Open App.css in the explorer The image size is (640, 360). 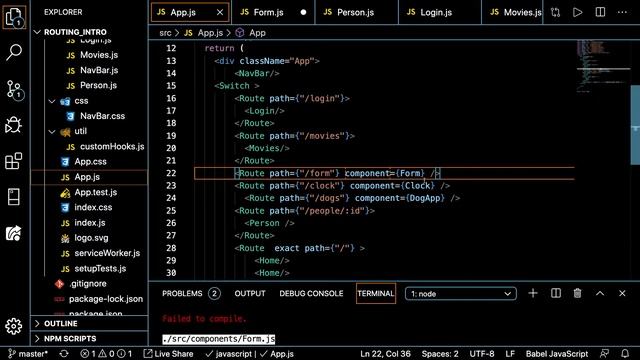tap(90, 162)
